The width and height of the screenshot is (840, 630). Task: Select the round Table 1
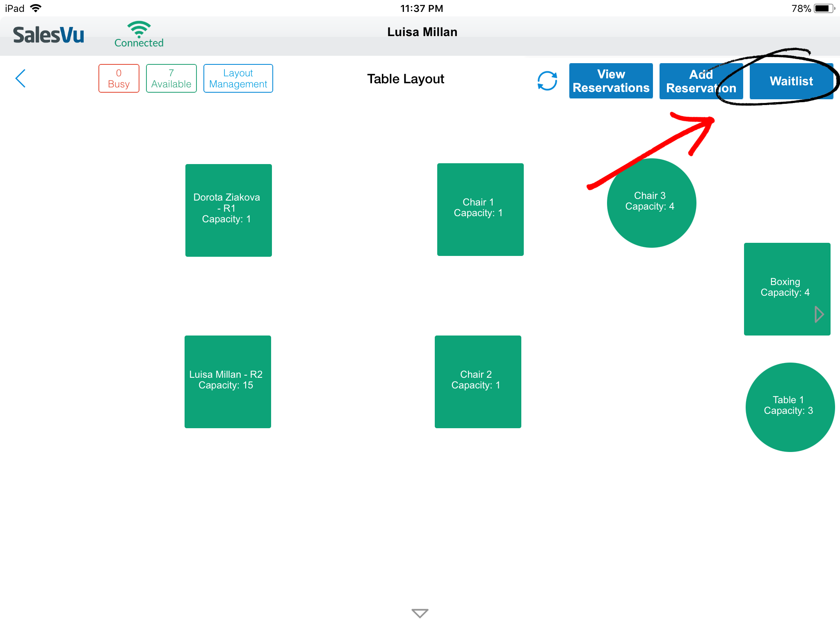click(x=790, y=407)
